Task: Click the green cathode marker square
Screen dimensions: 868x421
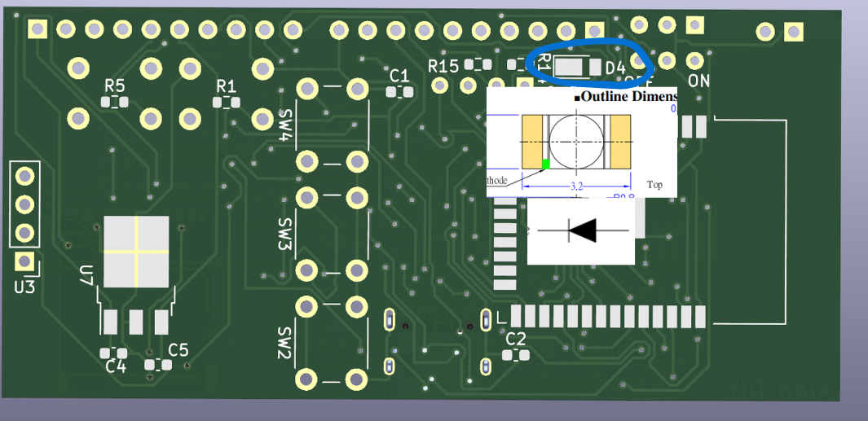Action: coord(545,164)
